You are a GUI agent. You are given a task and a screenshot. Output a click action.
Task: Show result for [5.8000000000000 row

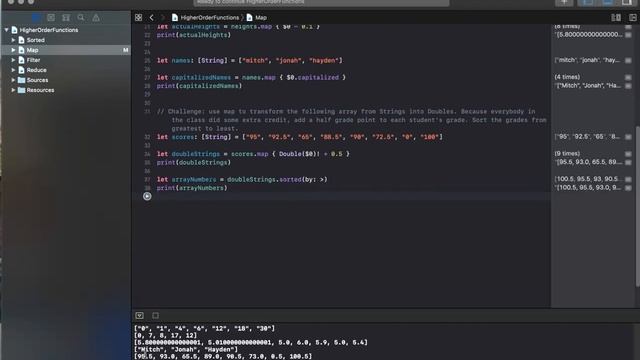[x=628, y=35]
